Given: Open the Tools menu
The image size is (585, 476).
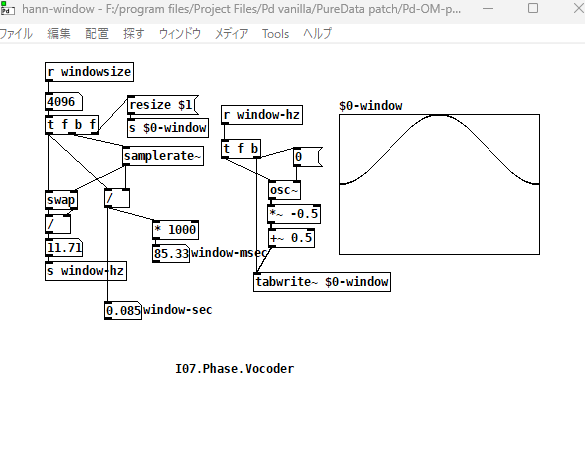Looking at the screenshot, I should click(275, 34).
